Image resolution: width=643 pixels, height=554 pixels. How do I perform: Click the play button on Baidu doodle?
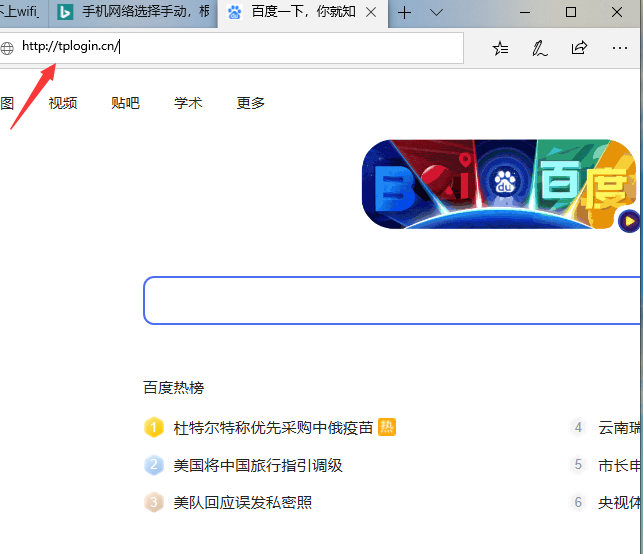628,221
